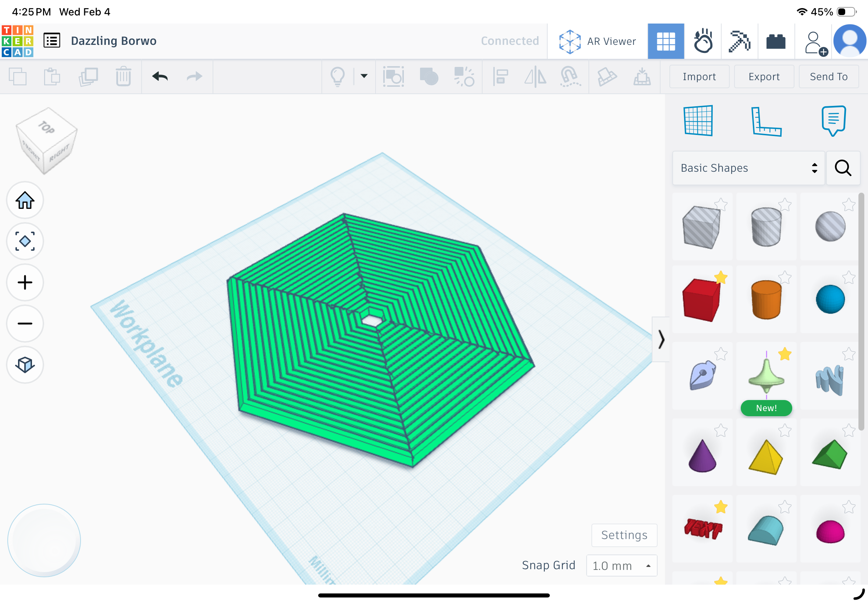
Task: Open the AR Viewer
Action: click(x=597, y=41)
